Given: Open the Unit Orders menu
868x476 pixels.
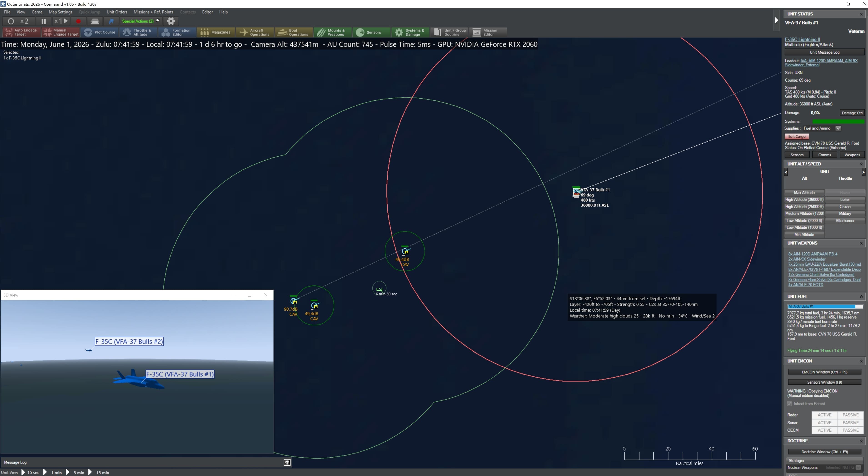Looking at the screenshot, I should pyautogui.click(x=117, y=12).
